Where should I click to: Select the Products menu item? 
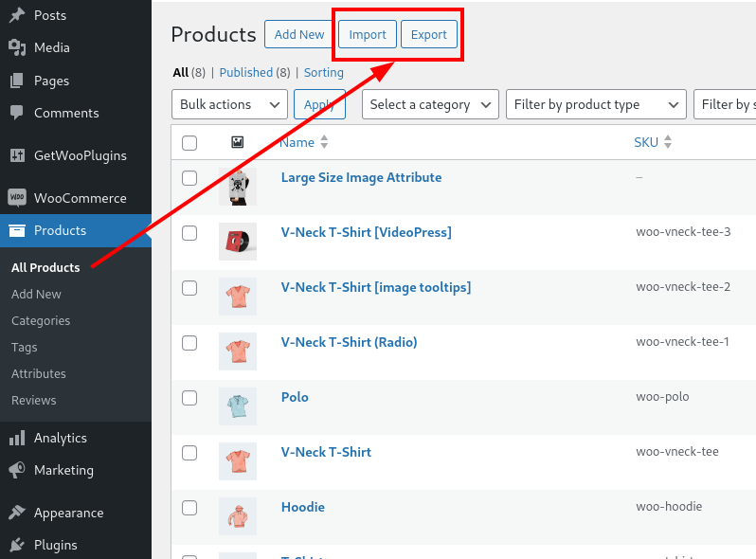pyautogui.click(x=76, y=230)
